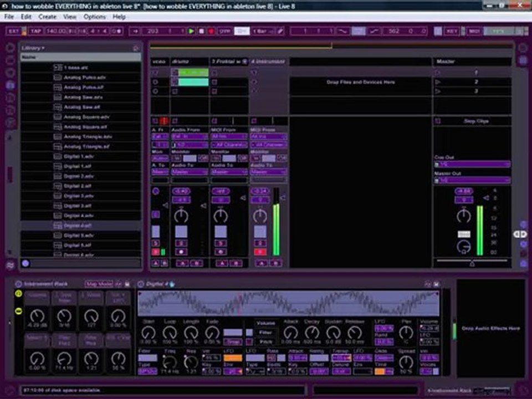
Task: Open the Cue Out dropdown
Action: point(472,164)
